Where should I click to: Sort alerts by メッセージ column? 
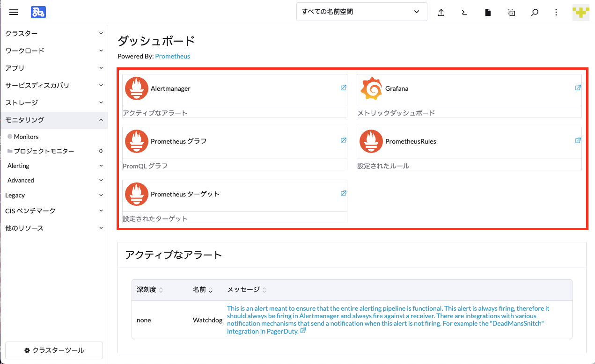tap(247, 290)
